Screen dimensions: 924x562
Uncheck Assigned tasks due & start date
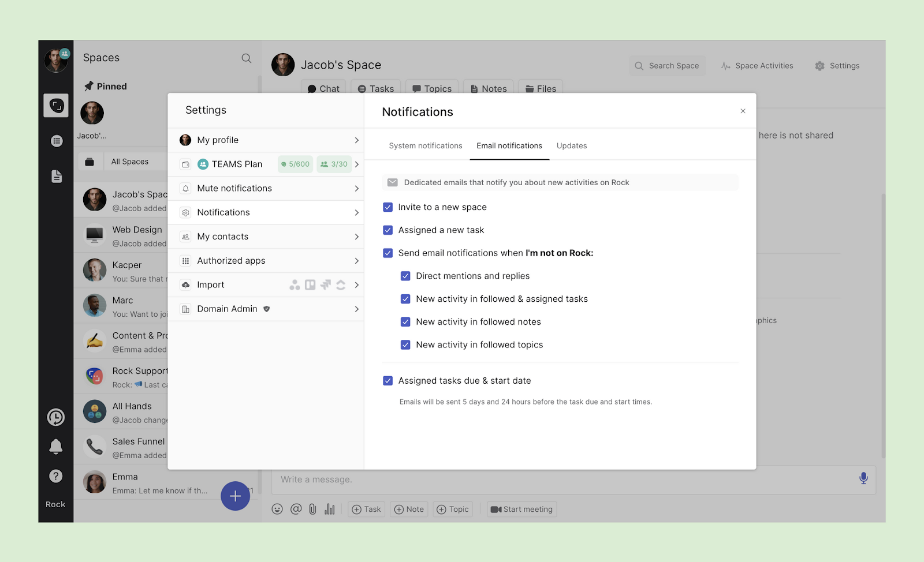pos(388,381)
